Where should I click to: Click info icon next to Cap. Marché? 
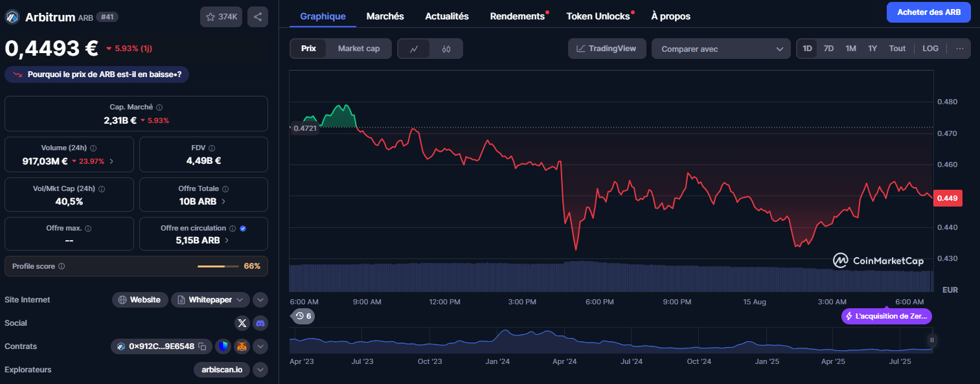tap(159, 107)
